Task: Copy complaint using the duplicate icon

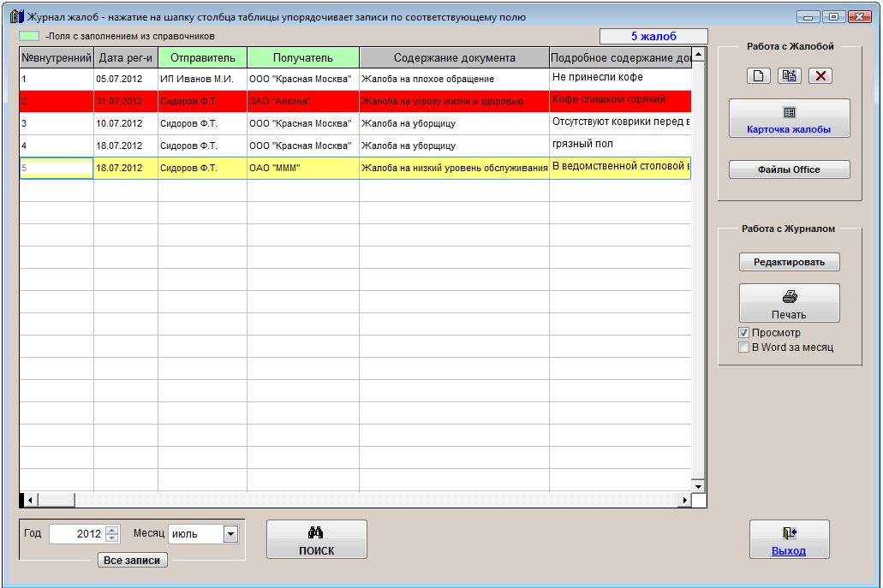Action: pos(789,76)
